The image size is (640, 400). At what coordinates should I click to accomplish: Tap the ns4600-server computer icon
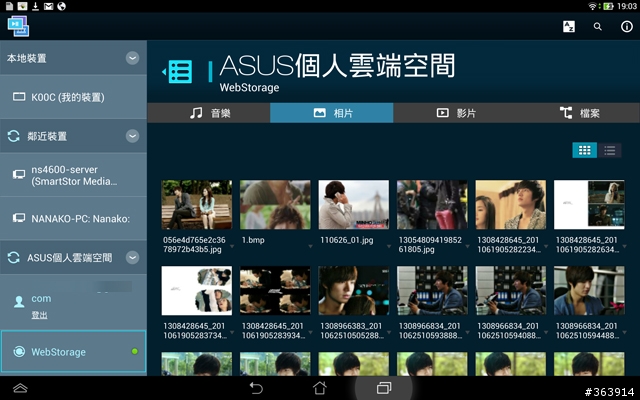pyautogui.click(x=19, y=175)
